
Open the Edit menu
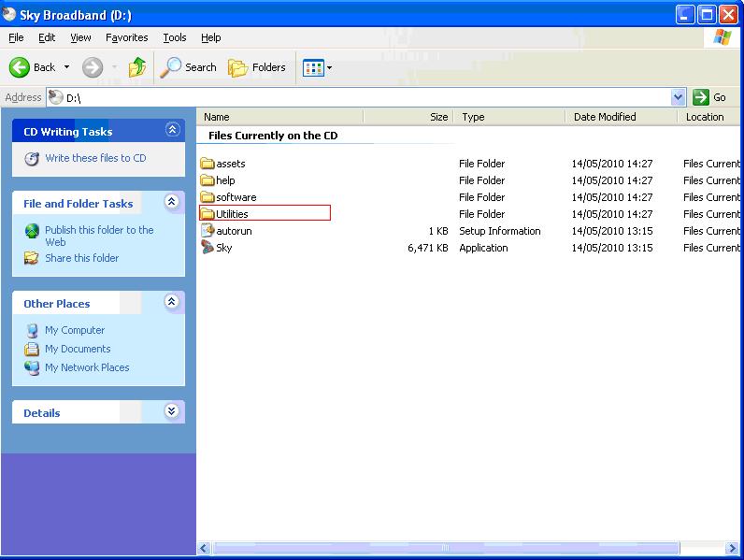click(x=47, y=37)
